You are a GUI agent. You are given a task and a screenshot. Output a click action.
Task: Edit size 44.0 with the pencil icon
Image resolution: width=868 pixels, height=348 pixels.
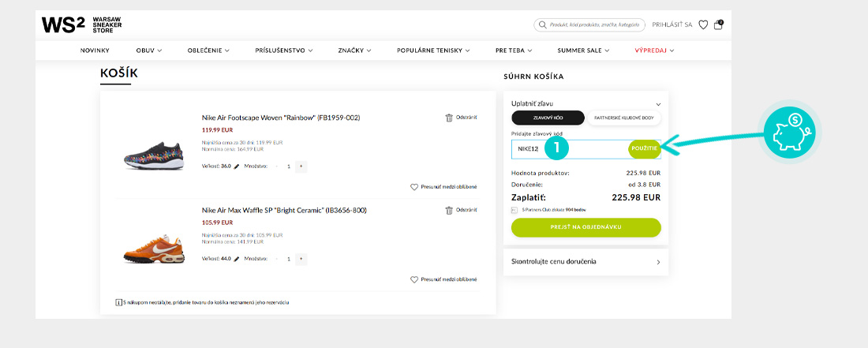point(236,259)
